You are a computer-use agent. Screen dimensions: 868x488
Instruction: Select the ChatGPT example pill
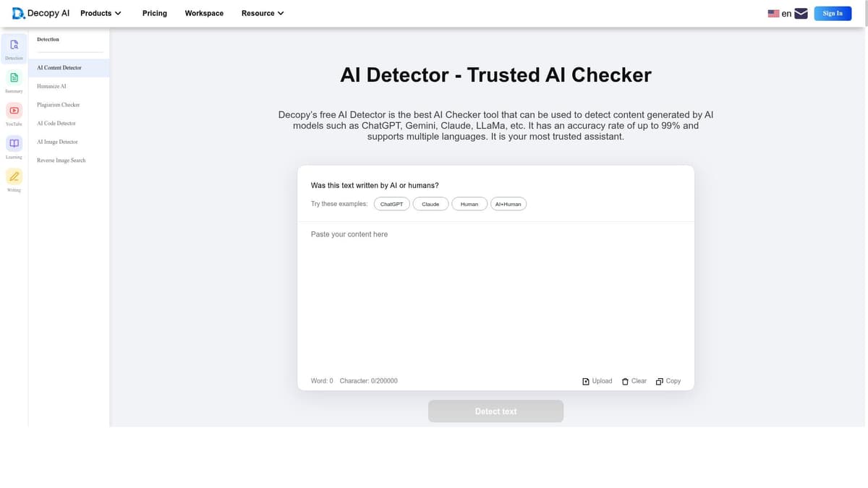pyautogui.click(x=391, y=204)
